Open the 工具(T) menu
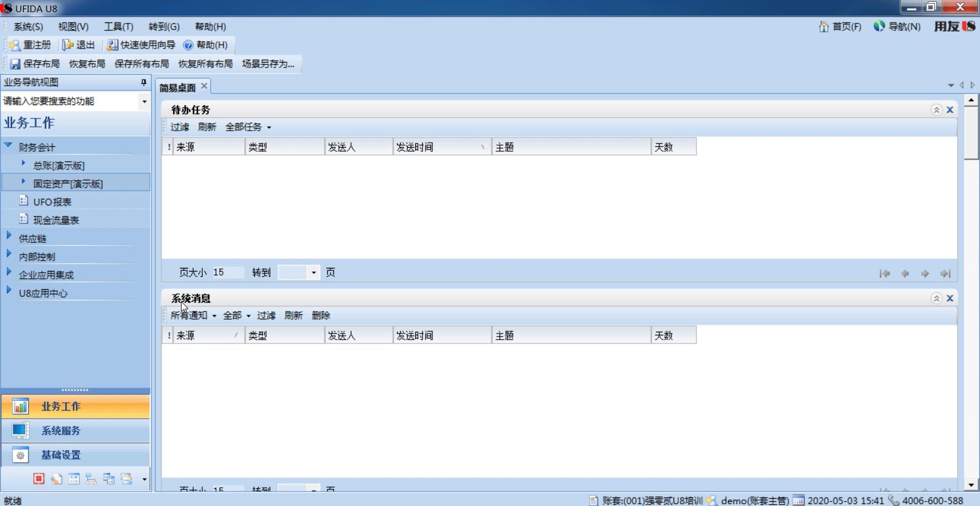The width and height of the screenshot is (980, 506). pyautogui.click(x=118, y=27)
